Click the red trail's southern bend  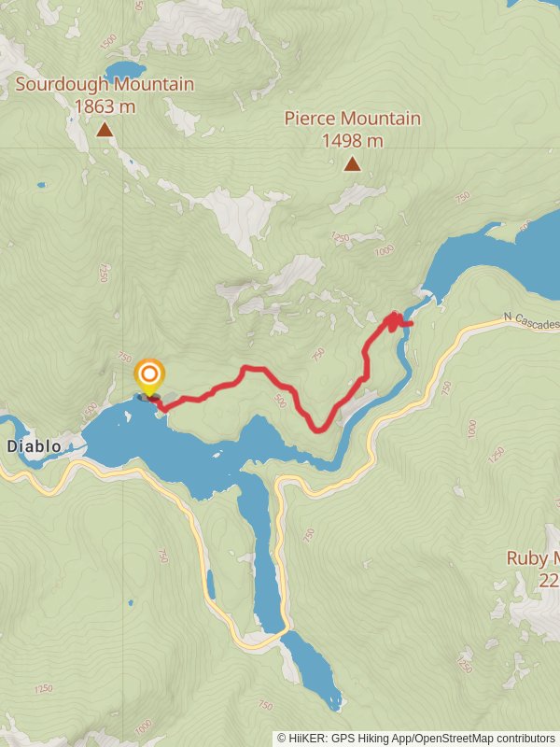click(x=318, y=429)
